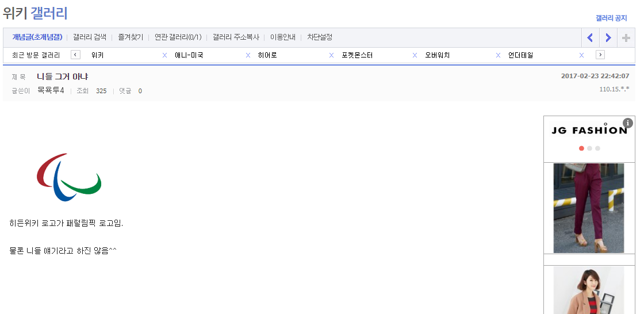Open the 차단설정 link
The image size is (644, 314).
pos(320,37)
